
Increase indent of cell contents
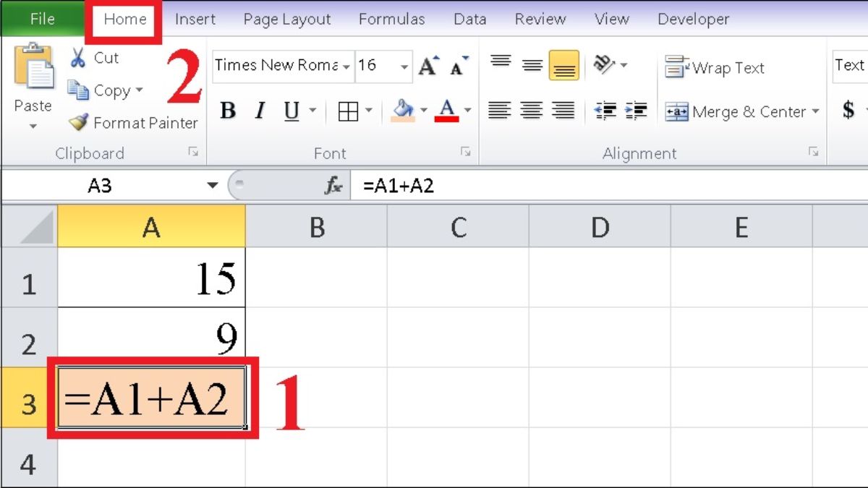click(636, 111)
